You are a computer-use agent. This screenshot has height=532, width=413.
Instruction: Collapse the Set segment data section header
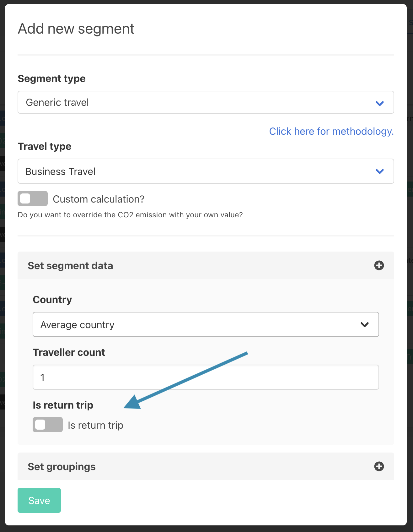pyautogui.click(x=70, y=266)
